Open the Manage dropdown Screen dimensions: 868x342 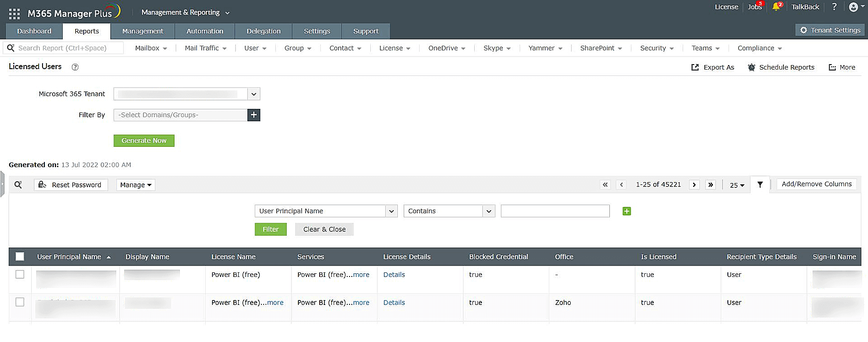pyautogui.click(x=136, y=185)
